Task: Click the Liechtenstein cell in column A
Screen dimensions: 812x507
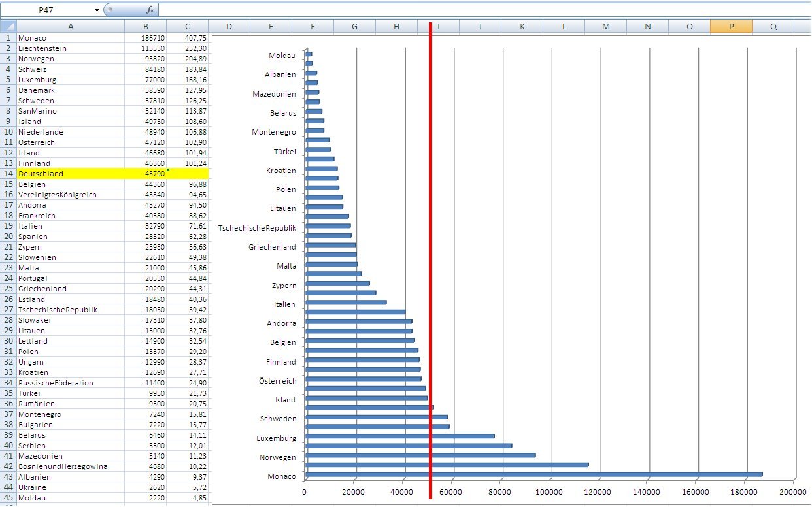Action: point(71,48)
